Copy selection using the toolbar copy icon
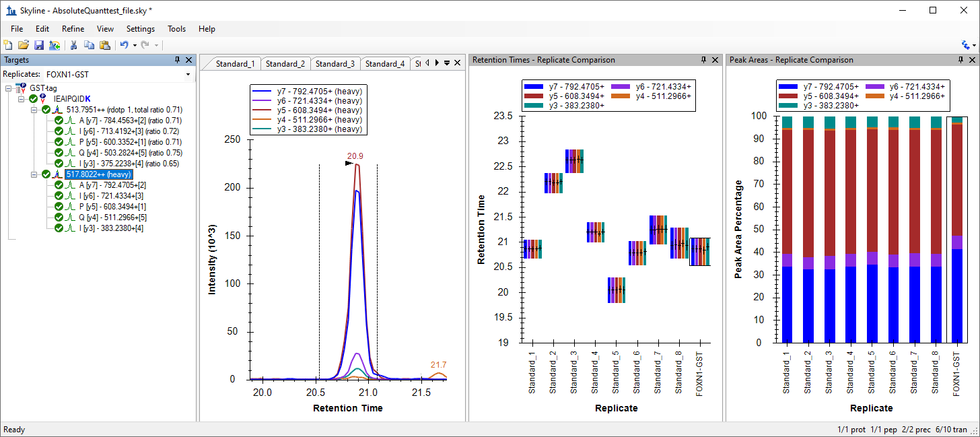 coord(89,45)
